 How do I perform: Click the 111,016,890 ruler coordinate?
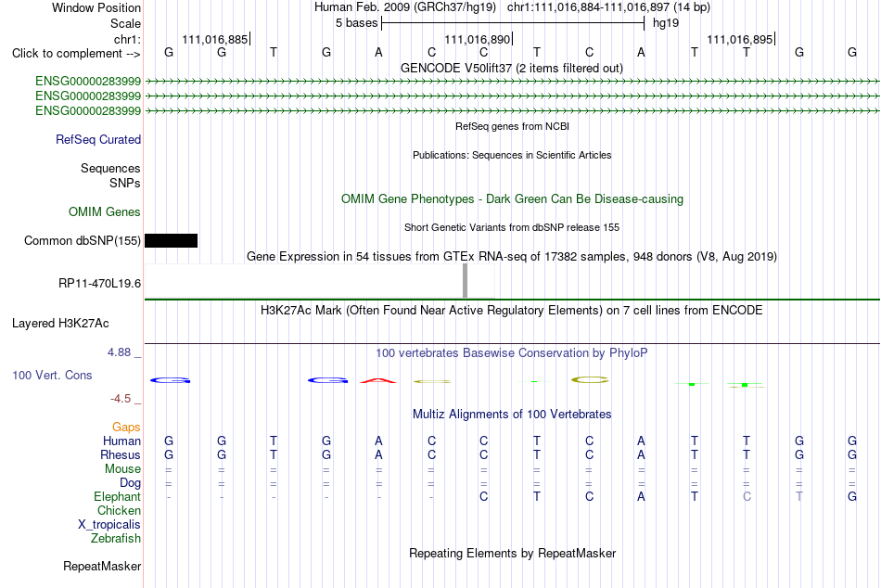click(x=477, y=39)
